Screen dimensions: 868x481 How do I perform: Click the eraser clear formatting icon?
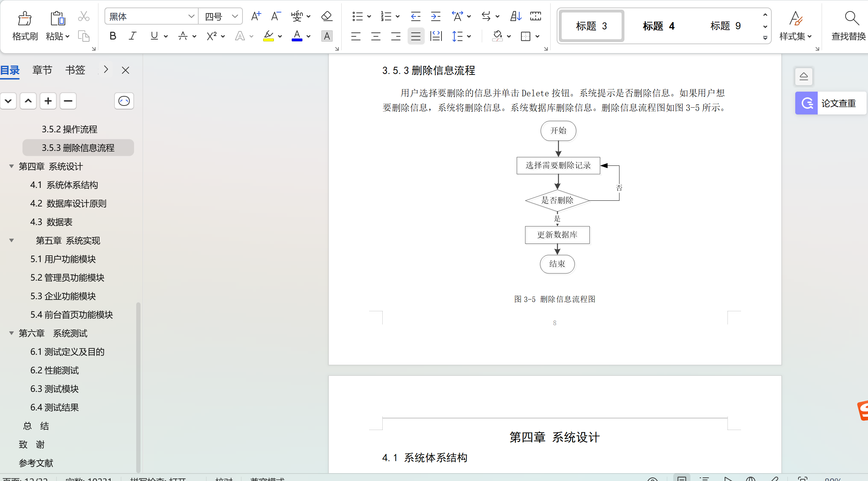(326, 16)
